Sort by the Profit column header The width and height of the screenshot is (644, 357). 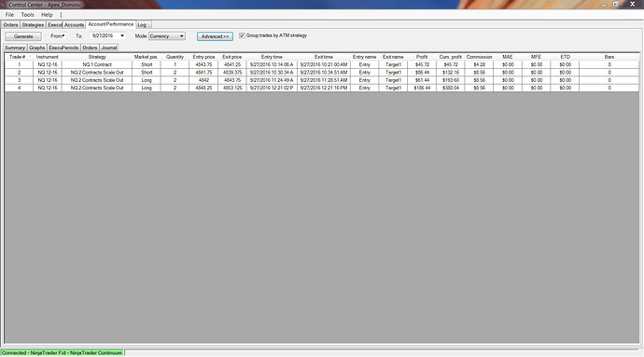(x=422, y=57)
